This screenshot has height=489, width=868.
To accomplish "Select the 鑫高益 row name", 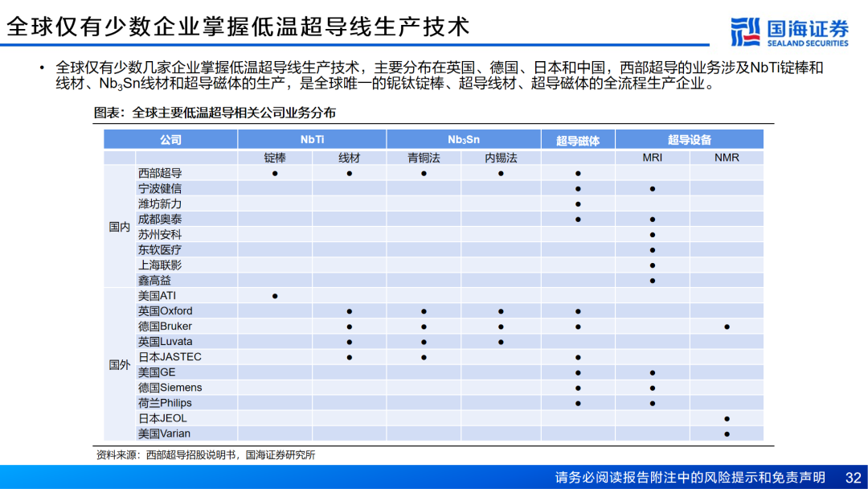I will point(154,281).
